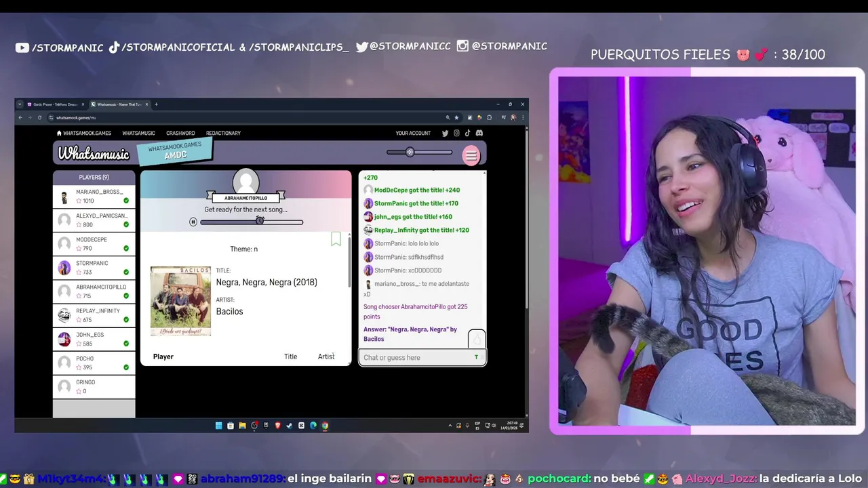The width and height of the screenshot is (868, 488).
Task: Click the T button in chat input
Action: point(476,357)
